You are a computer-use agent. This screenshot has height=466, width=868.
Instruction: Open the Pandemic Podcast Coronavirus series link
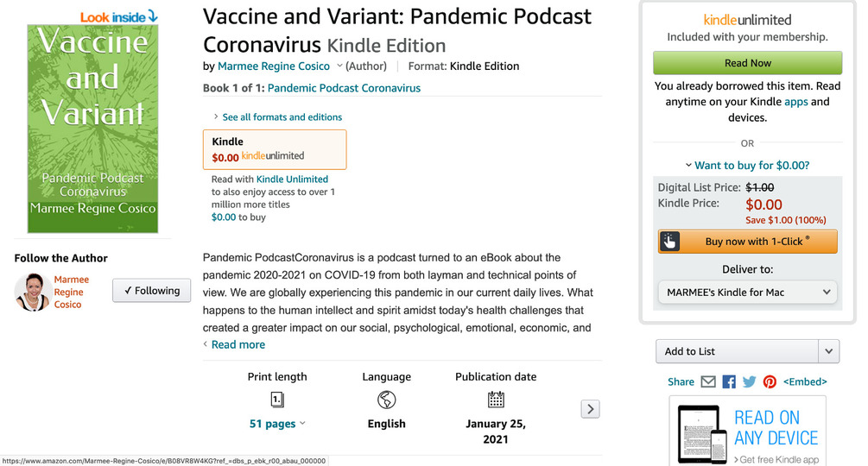point(344,88)
